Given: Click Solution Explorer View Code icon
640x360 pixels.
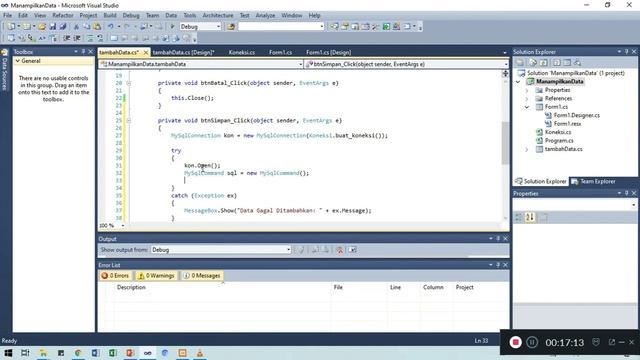Looking at the screenshot, I should (556, 62).
